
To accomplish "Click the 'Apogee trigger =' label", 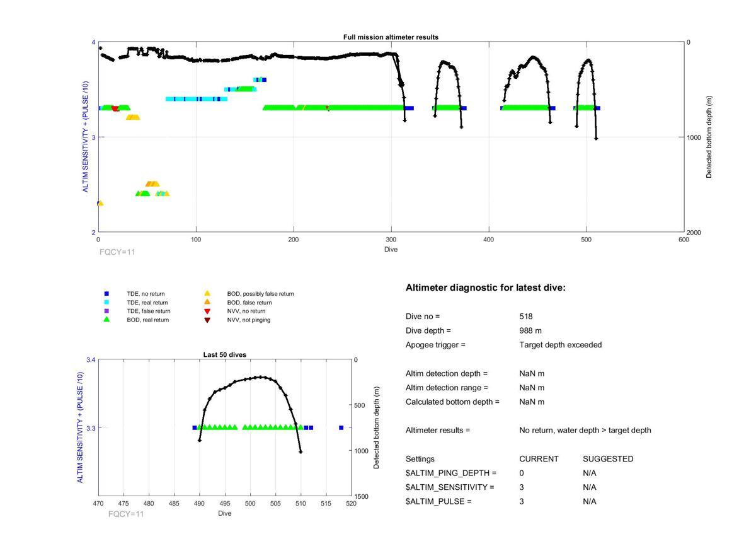I will (435, 345).
